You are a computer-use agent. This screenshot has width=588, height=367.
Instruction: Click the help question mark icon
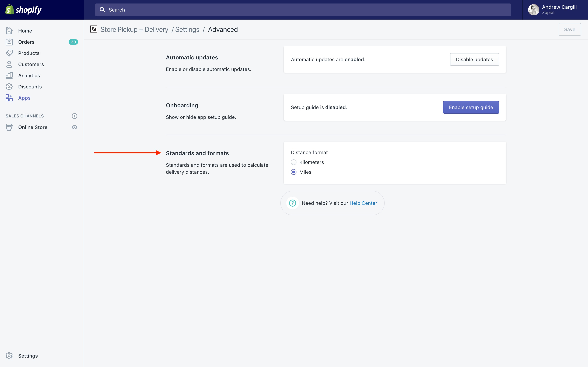pos(293,203)
